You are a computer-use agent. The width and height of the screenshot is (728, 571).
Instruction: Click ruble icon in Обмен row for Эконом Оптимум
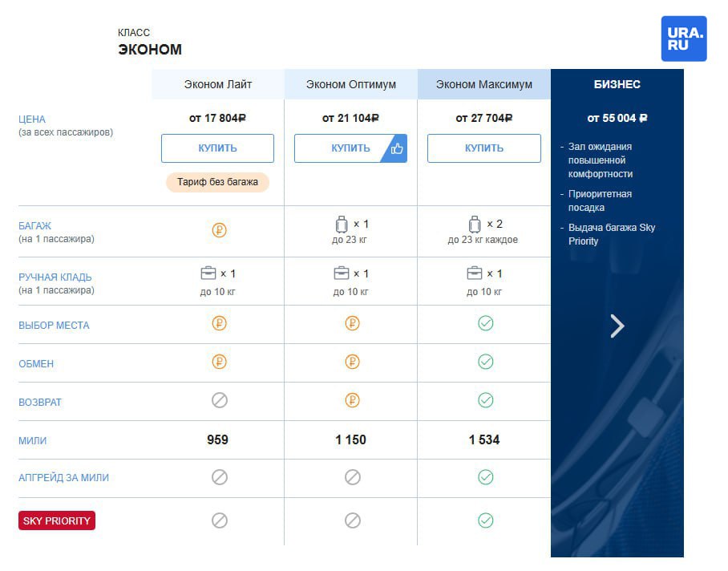[353, 362]
